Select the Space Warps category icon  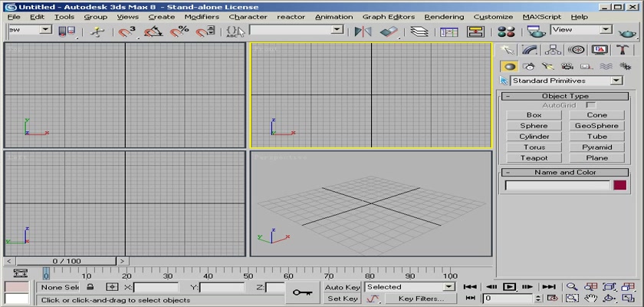(606, 66)
